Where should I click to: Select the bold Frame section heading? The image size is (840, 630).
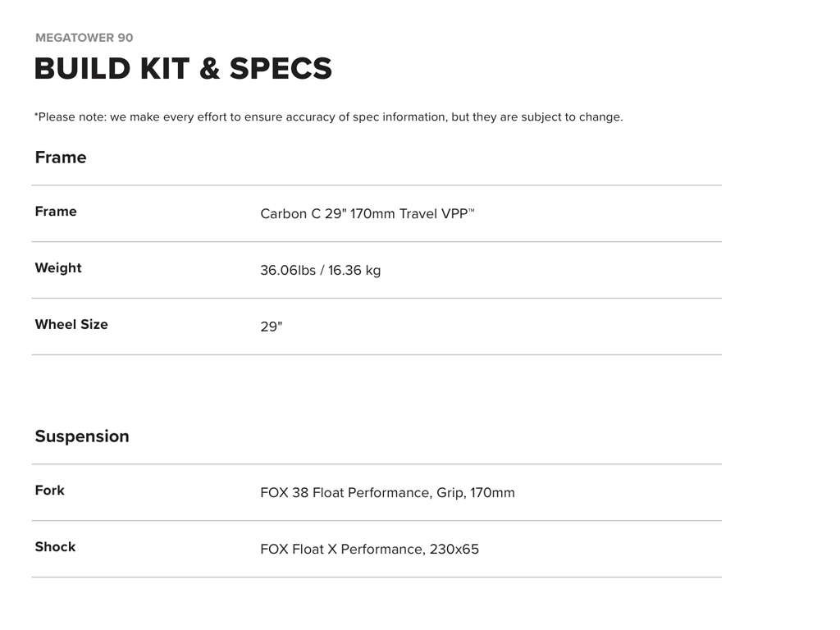pyautogui.click(x=61, y=157)
